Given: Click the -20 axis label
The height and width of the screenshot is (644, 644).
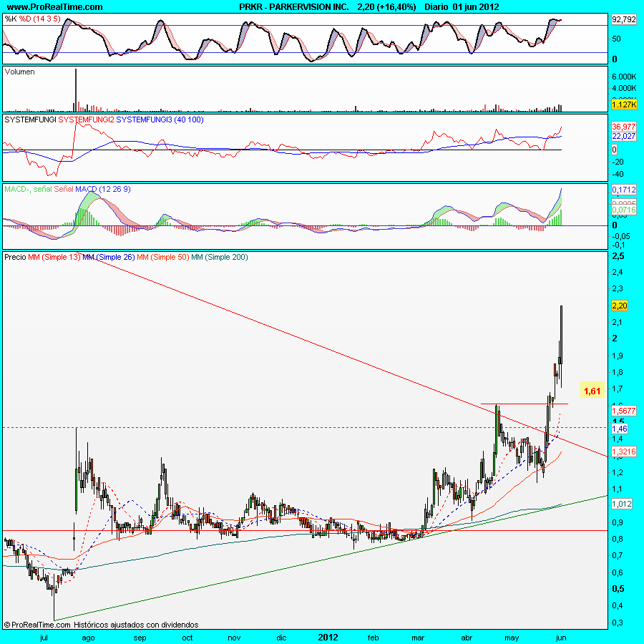Looking at the screenshot, I should click(x=618, y=162).
